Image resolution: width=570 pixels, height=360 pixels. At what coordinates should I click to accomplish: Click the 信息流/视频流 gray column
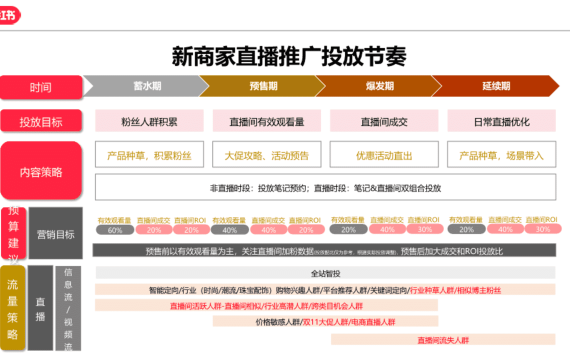pyautogui.click(x=68, y=308)
